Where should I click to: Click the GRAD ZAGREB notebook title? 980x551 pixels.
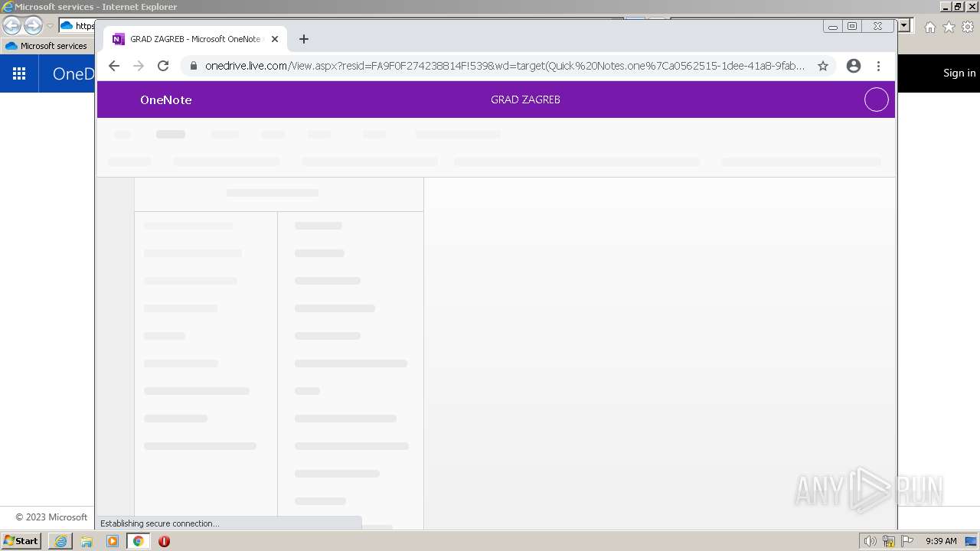[525, 99]
